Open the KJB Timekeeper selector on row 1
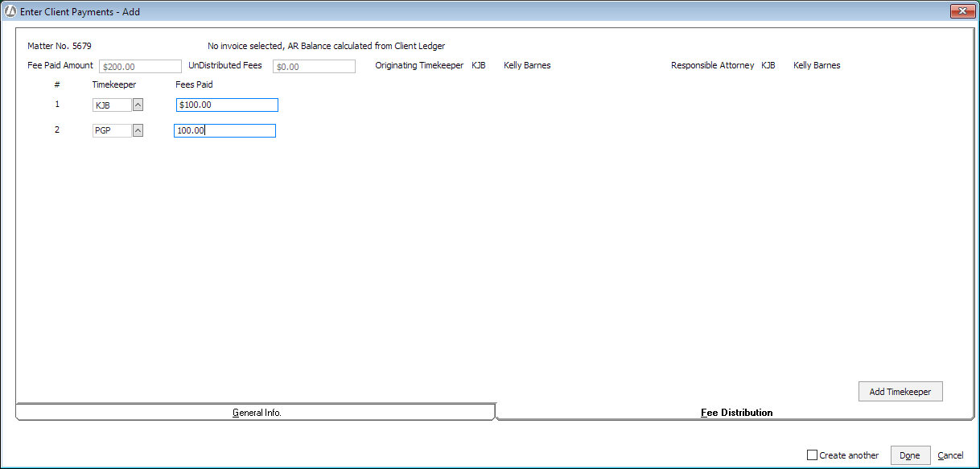Screen dimensions: 980x469 point(111,104)
